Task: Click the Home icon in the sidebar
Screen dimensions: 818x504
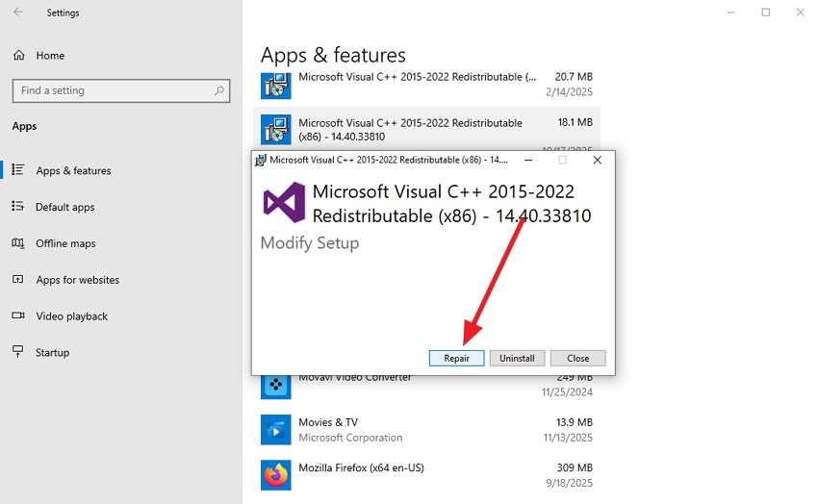Action: [x=19, y=56]
